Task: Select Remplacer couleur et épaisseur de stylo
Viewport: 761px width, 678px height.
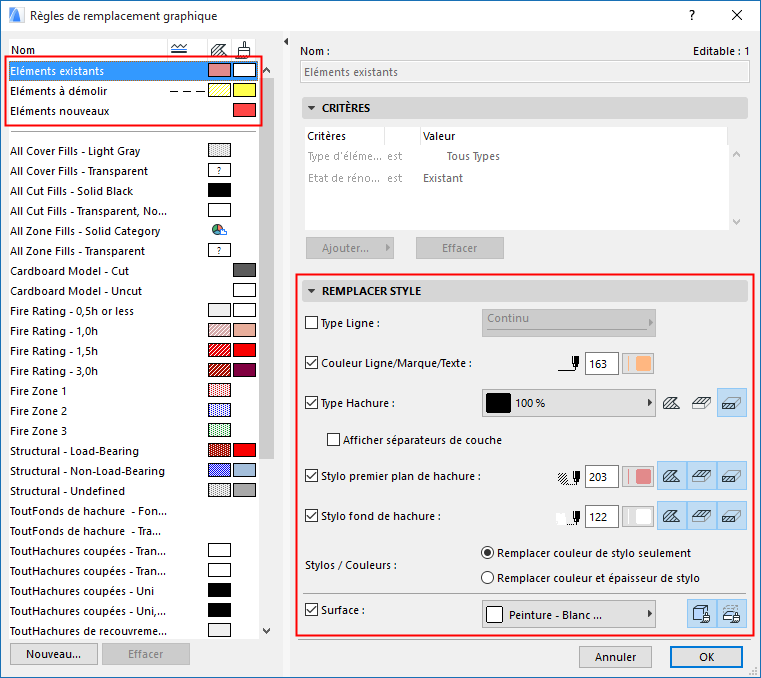Action: [487, 578]
